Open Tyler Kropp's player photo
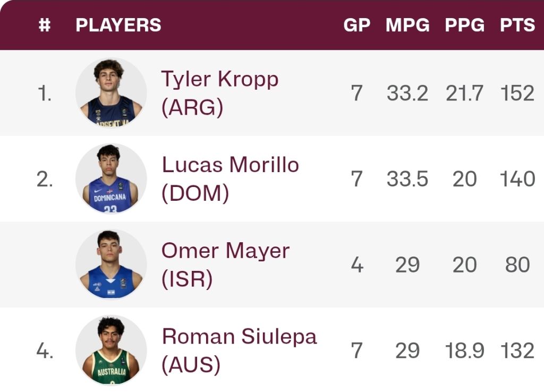This screenshot has height=392, width=544. pyautogui.click(x=111, y=92)
